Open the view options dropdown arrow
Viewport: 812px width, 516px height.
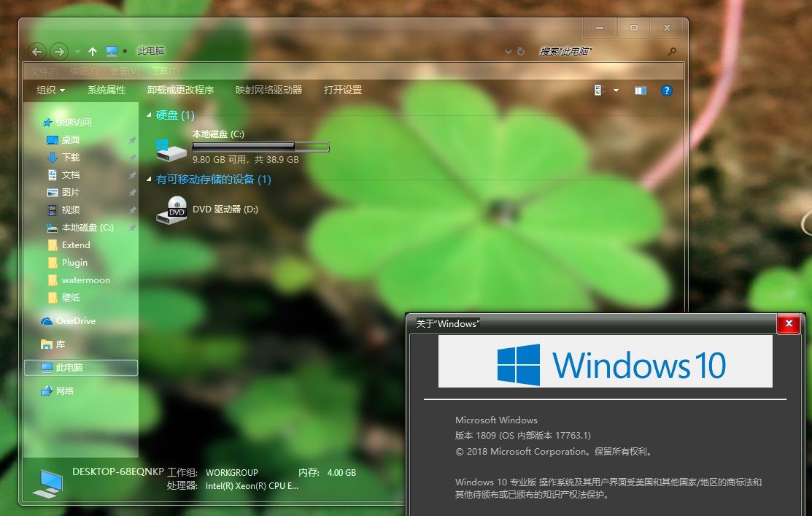pos(616,91)
